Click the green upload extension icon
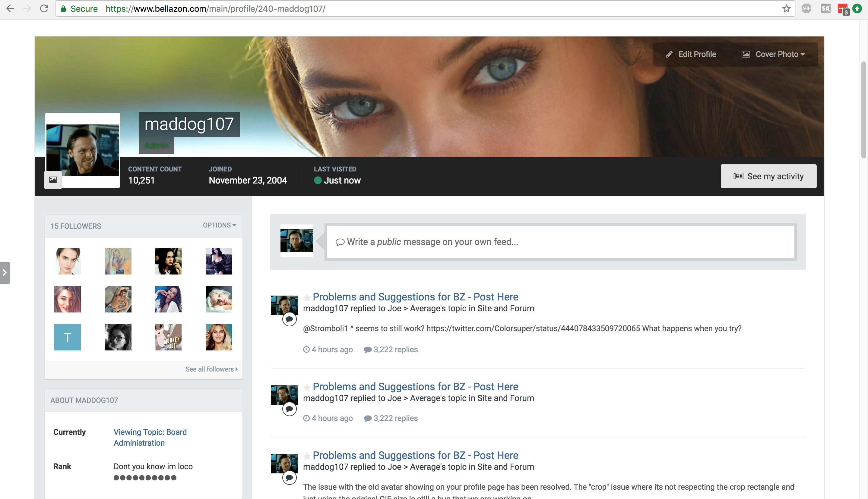868x499 pixels. click(857, 8)
